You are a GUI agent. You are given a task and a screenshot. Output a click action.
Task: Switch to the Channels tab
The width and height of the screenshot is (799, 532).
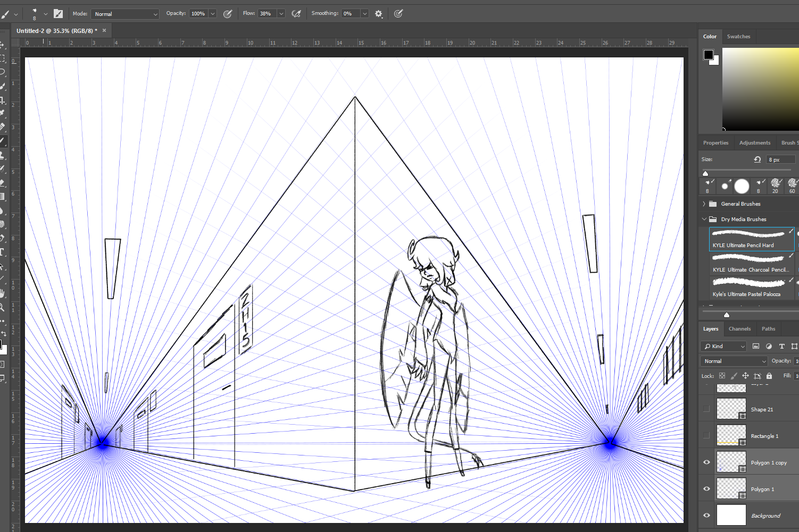(x=739, y=329)
